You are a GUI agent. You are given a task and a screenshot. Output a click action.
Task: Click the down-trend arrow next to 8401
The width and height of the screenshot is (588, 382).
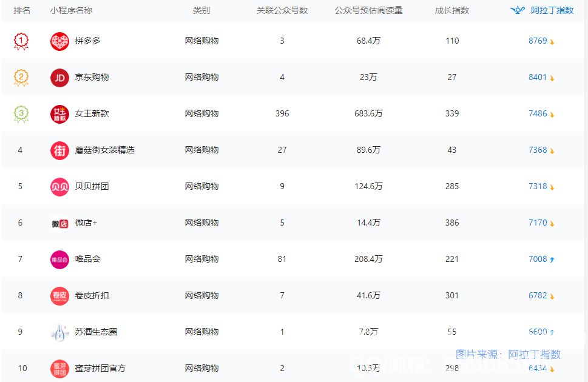(552, 78)
